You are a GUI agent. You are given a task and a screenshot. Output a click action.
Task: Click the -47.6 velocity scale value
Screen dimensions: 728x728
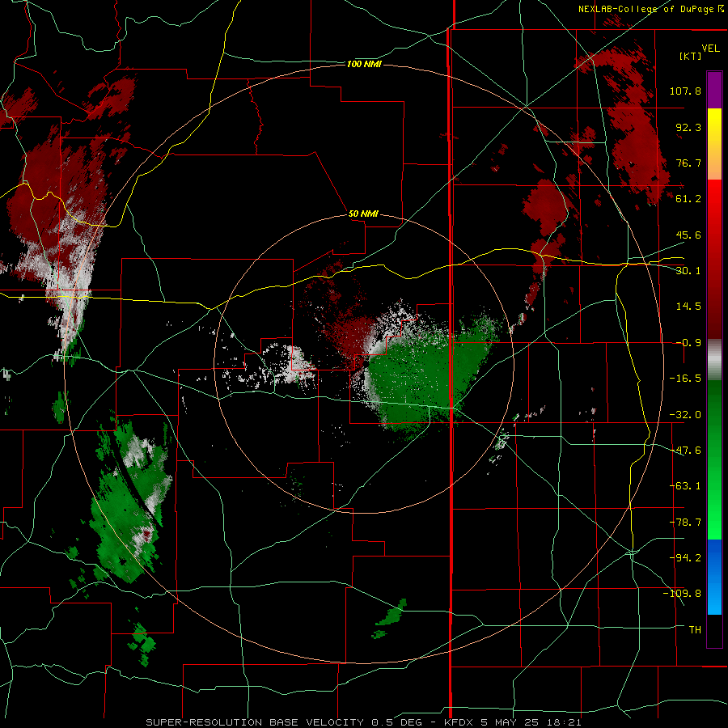tap(685, 451)
